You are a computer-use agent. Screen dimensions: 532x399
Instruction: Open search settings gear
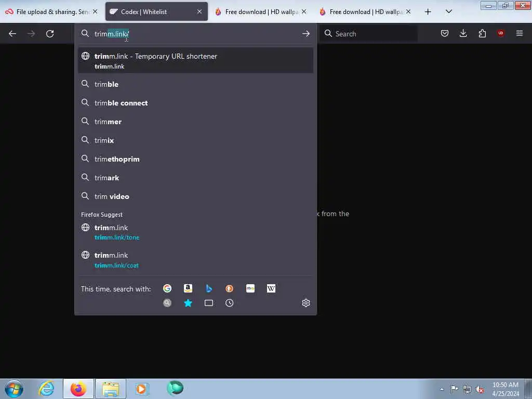[305, 303]
